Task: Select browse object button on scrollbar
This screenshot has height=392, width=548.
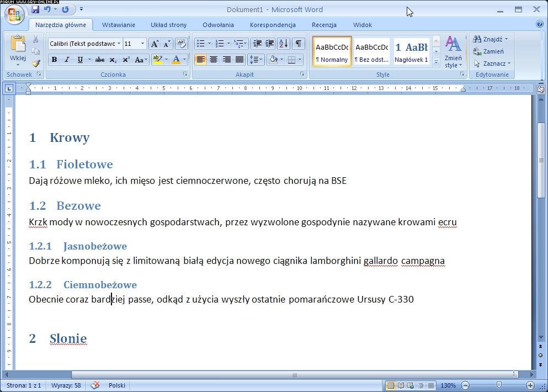Action: tap(541, 355)
